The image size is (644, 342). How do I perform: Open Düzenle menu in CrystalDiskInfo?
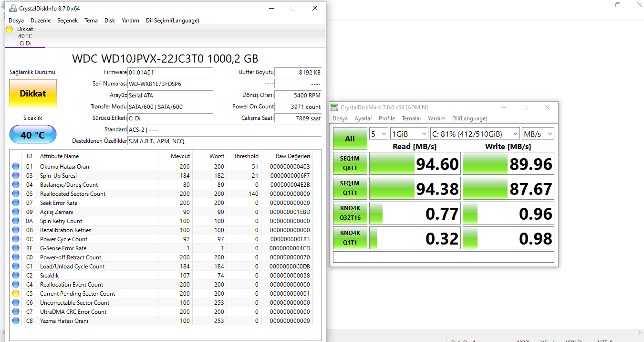click(x=41, y=21)
